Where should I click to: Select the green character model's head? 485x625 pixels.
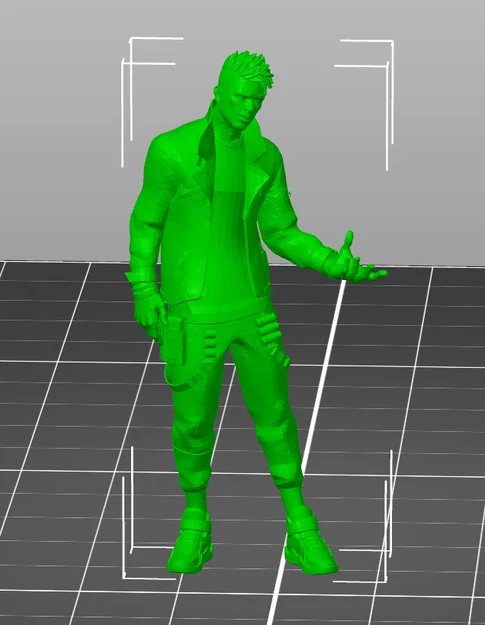click(x=241, y=91)
